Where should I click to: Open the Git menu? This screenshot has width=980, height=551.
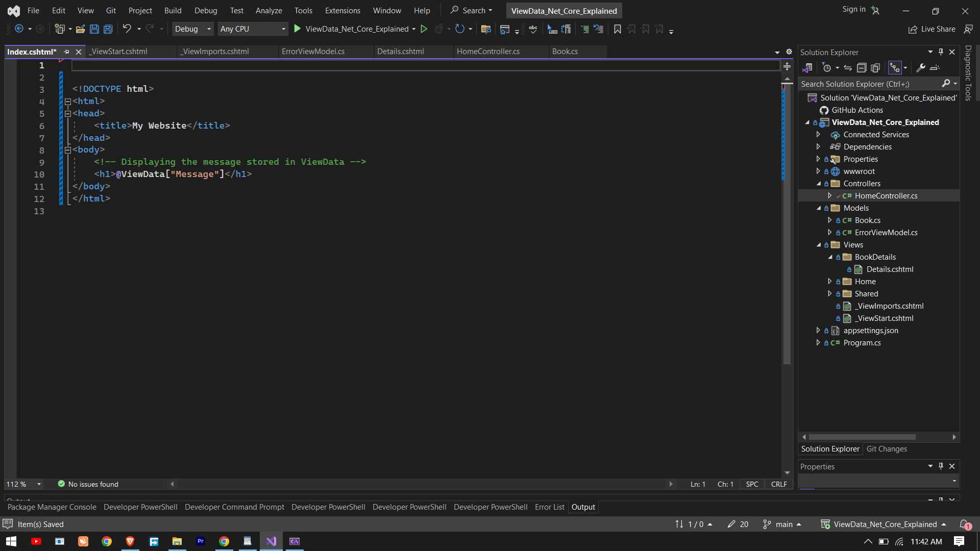[x=111, y=10]
